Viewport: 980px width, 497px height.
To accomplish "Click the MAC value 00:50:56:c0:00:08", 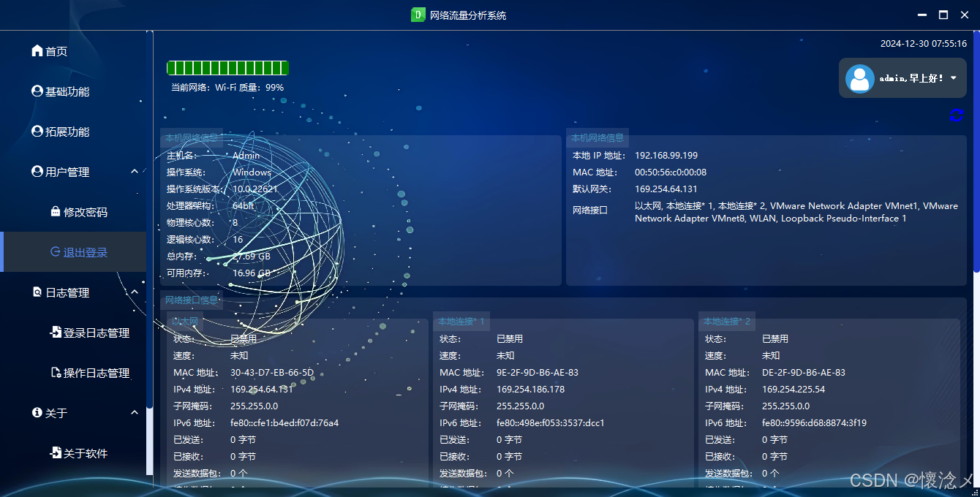I will click(x=671, y=172).
